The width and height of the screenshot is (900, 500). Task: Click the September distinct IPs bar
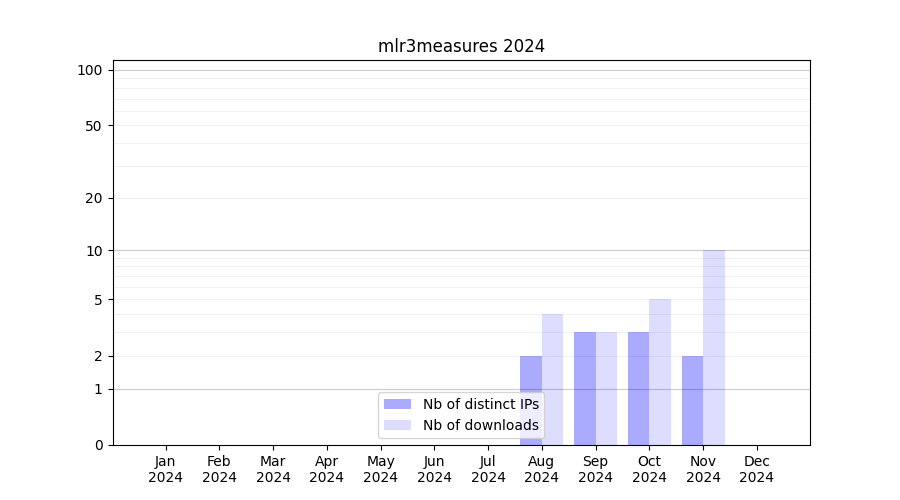[x=584, y=388]
